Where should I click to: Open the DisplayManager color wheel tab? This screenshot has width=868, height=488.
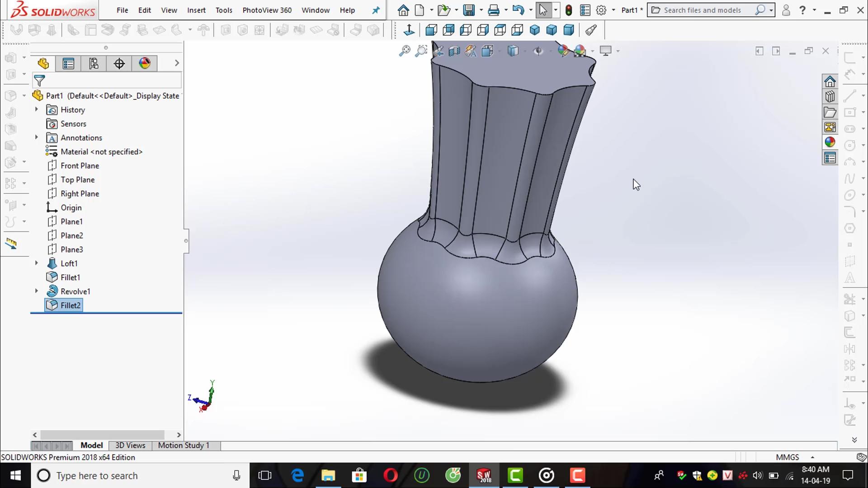[x=144, y=63]
